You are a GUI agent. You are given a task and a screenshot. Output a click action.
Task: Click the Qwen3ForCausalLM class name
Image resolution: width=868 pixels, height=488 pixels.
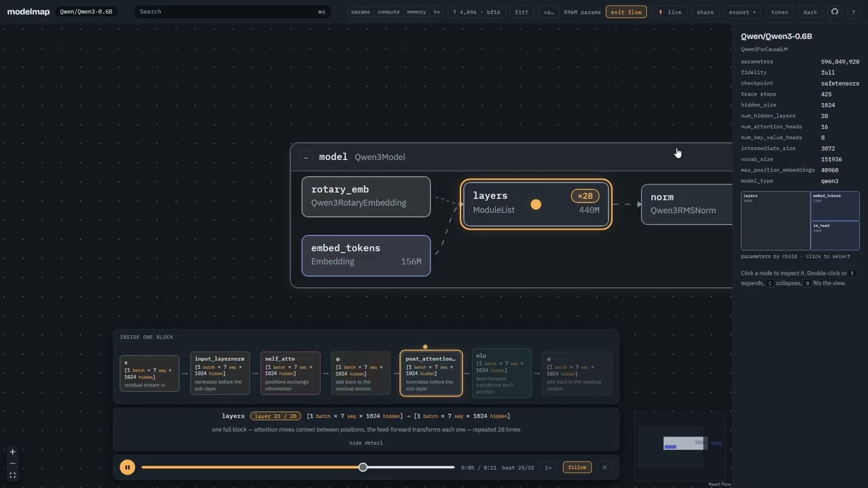click(764, 49)
